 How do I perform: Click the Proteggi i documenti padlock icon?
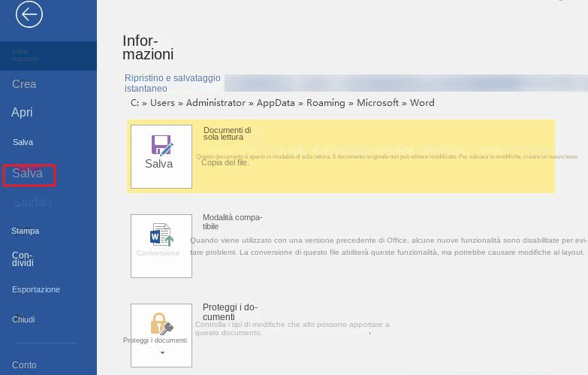(161, 323)
